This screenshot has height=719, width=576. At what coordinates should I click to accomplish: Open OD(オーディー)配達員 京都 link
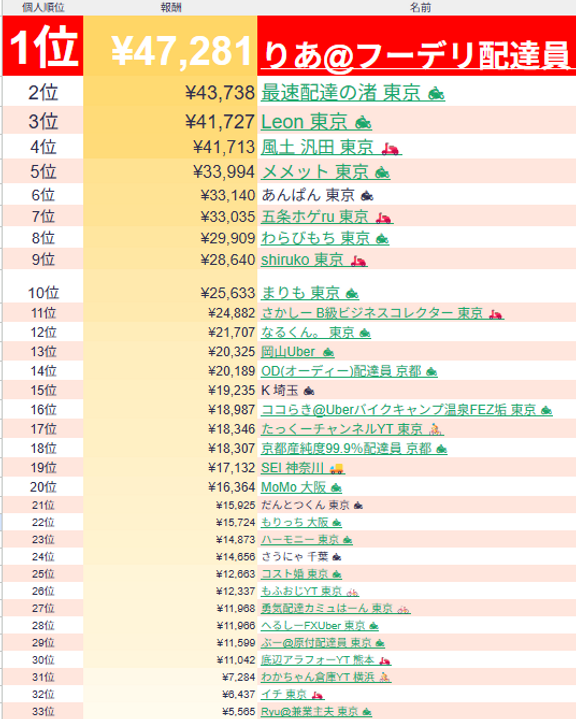pos(349,371)
